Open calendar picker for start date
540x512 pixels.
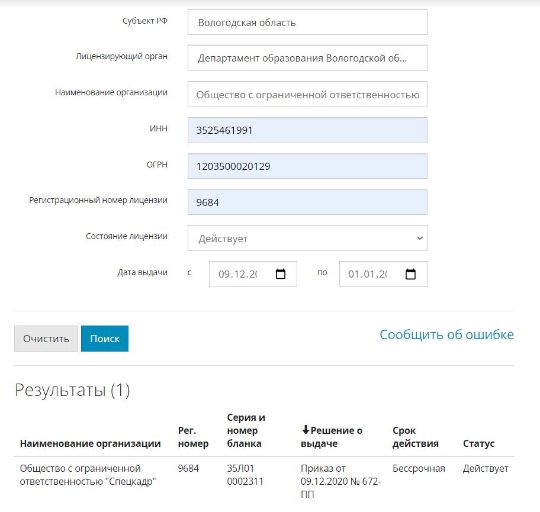pyautogui.click(x=281, y=274)
